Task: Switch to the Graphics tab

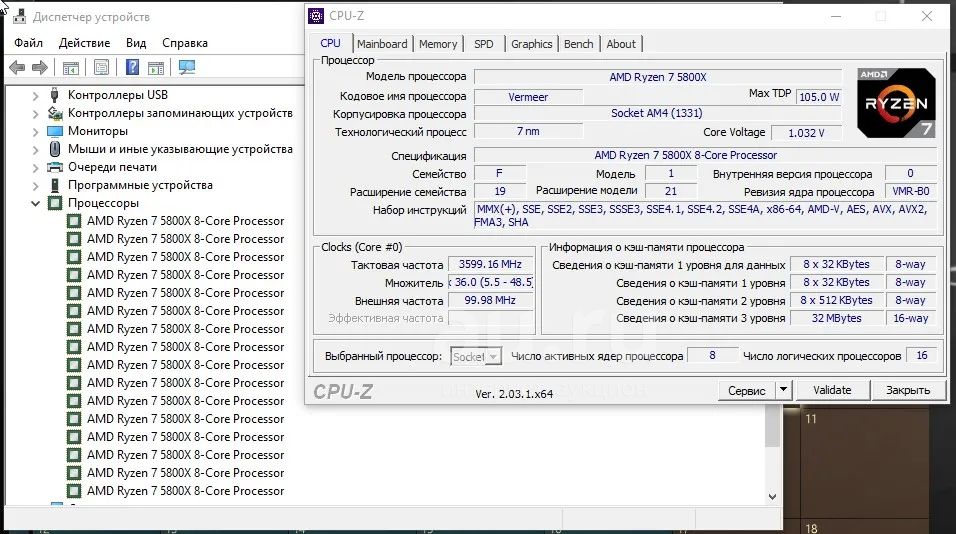Action: 532,44
